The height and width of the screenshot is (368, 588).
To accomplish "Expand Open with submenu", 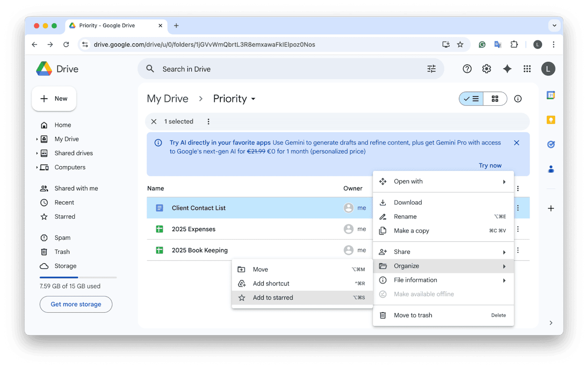I will pos(443,182).
